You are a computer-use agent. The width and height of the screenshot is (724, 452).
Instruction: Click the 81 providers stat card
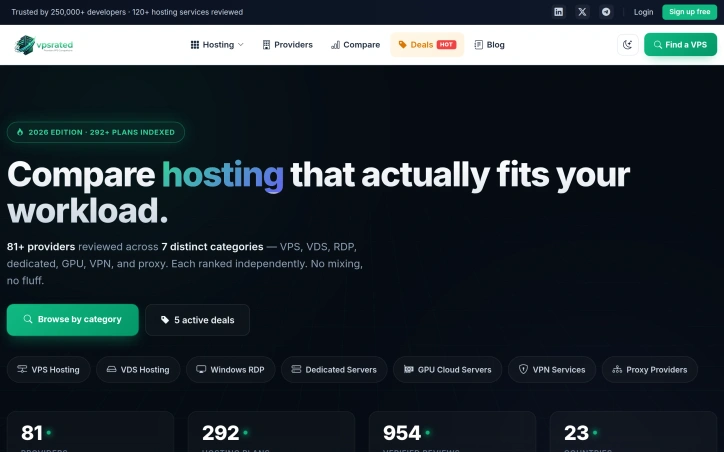click(90, 432)
